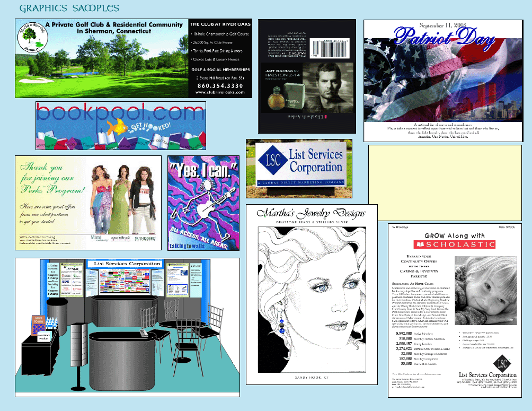
Task: Click the GET HOOKED! tagline in the banner
Action: click(151, 126)
